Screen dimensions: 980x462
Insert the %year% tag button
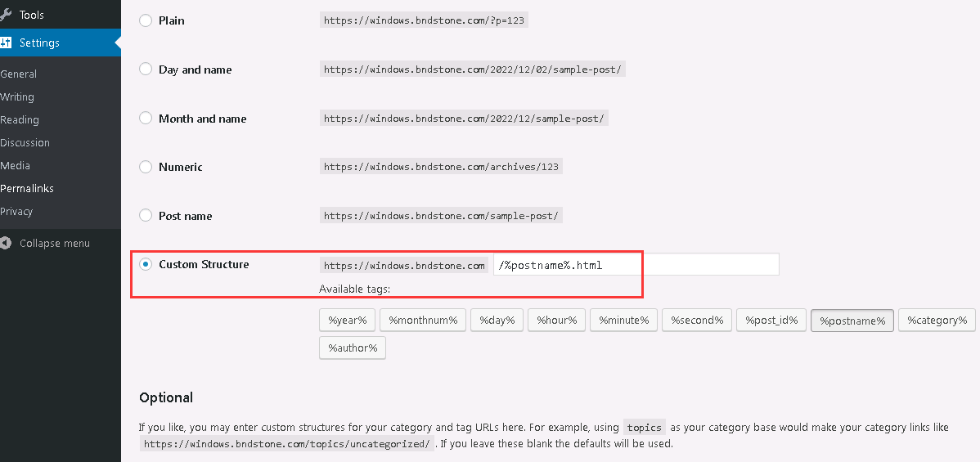coord(348,320)
